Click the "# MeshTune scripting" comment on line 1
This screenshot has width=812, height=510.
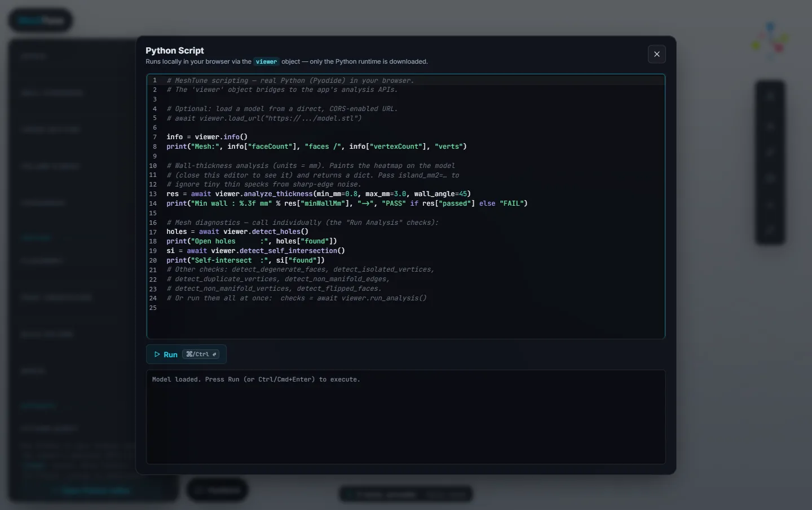pyautogui.click(x=290, y=81)
